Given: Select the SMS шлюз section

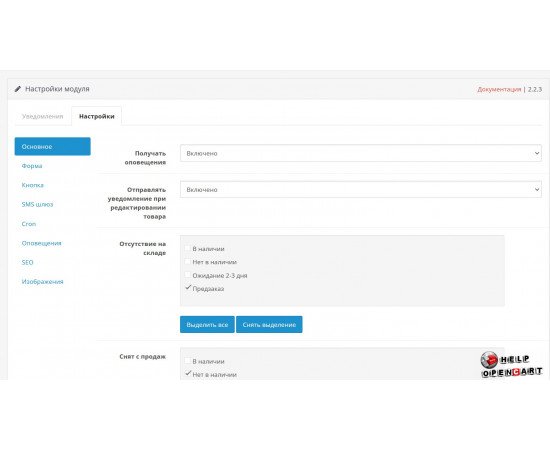Looking at the screenshot, I should 37,204.
